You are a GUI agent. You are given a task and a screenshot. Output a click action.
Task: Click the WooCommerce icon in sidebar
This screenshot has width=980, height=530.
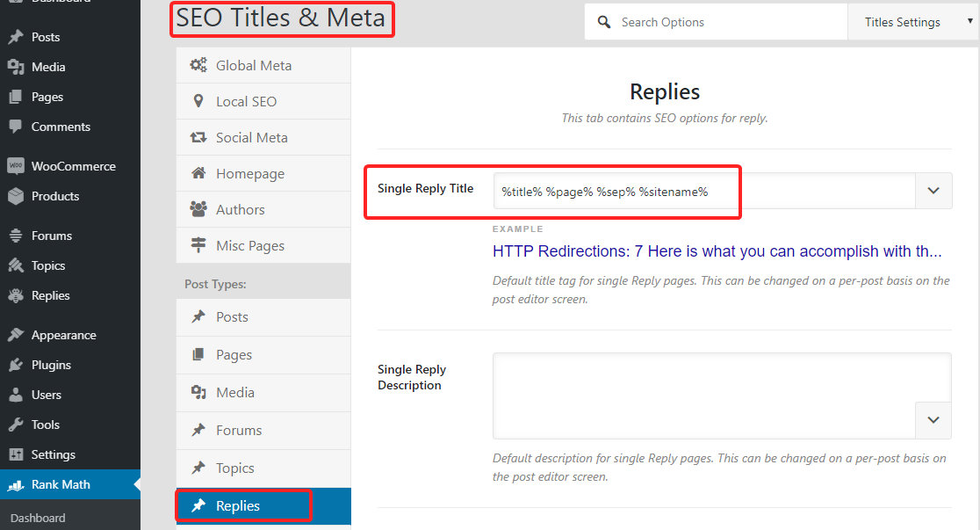(x=15, y=166)
